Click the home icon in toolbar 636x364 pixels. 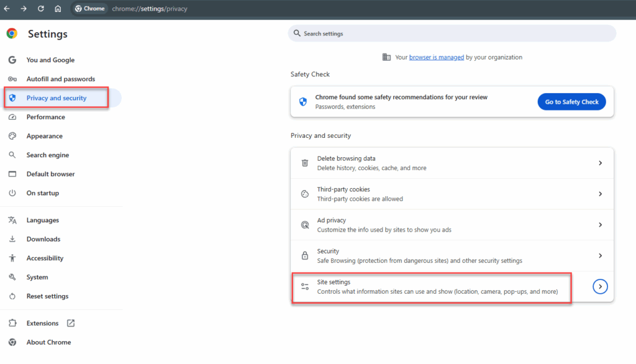coord(58,9)
